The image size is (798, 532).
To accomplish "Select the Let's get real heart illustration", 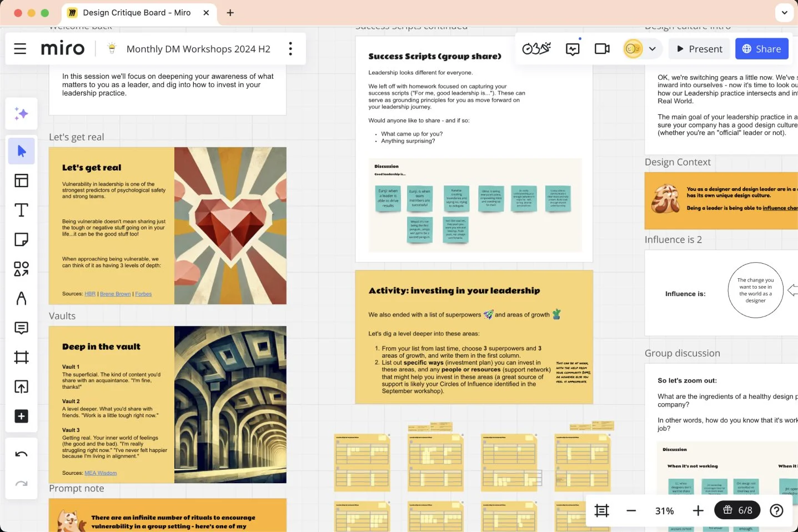I will pos(230,225).
